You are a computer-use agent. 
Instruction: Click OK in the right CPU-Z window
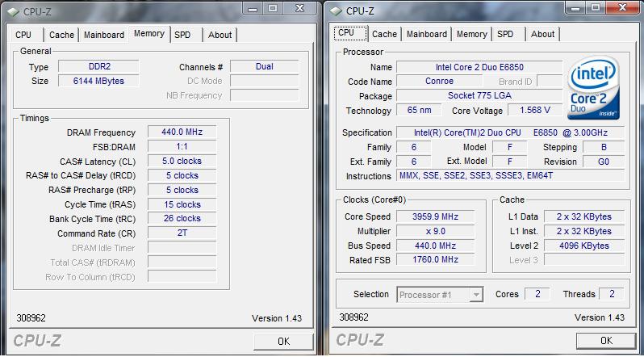click(606, 341)
